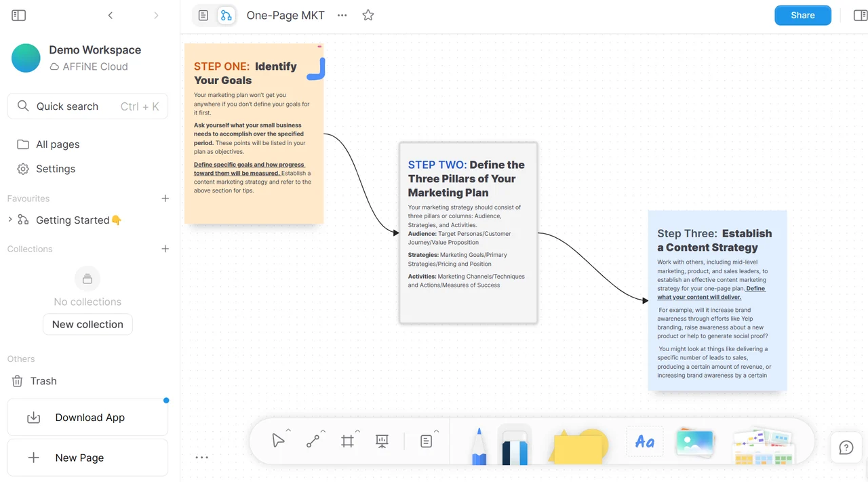Switch to edgeless whiteboard mode
Image resolution: width=868 pixels, height=482 pixels.
click(x=226, y=15)
